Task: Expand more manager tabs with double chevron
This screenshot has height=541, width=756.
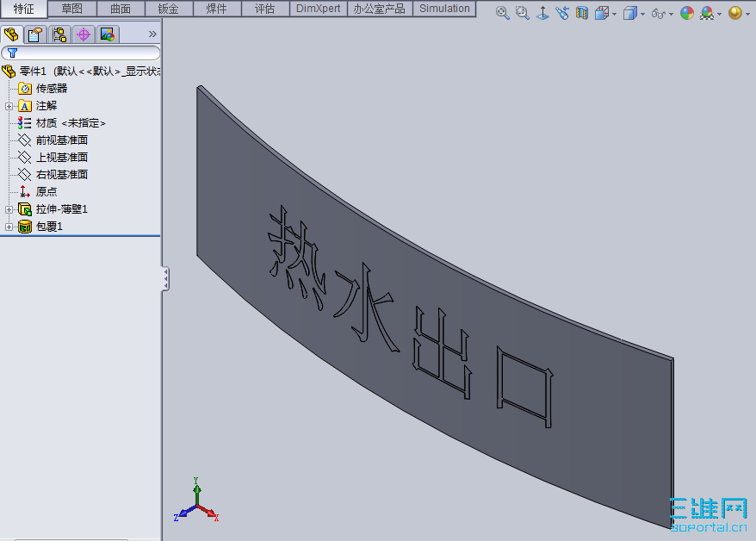Action: point(152,34)
